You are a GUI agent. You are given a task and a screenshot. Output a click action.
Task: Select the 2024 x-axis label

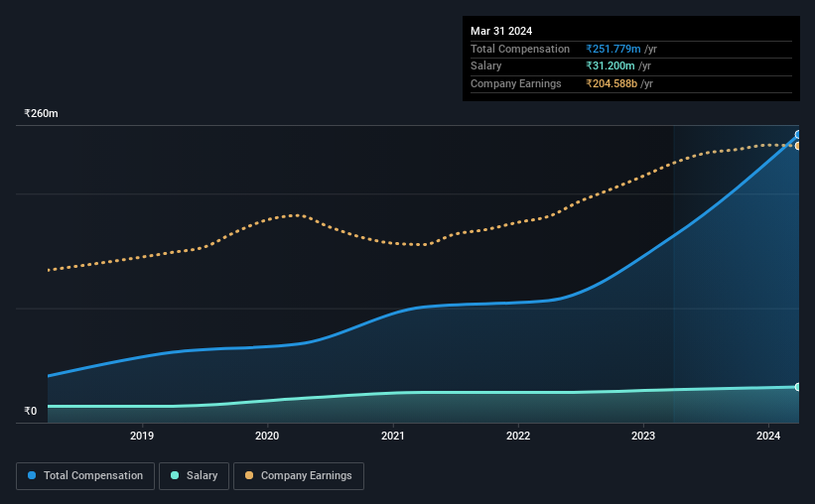pos(768,436)
